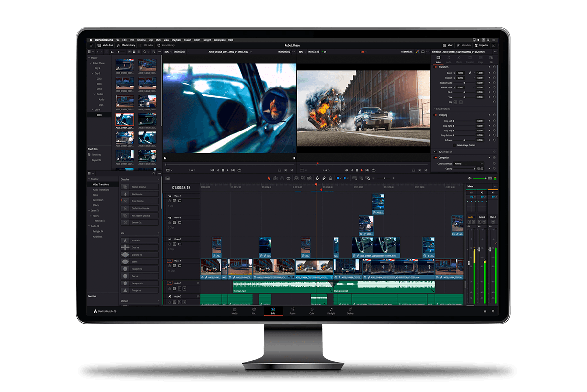Collapse the Master bin
This screenshot has height=392, width=587.
[x=89, y=58]
